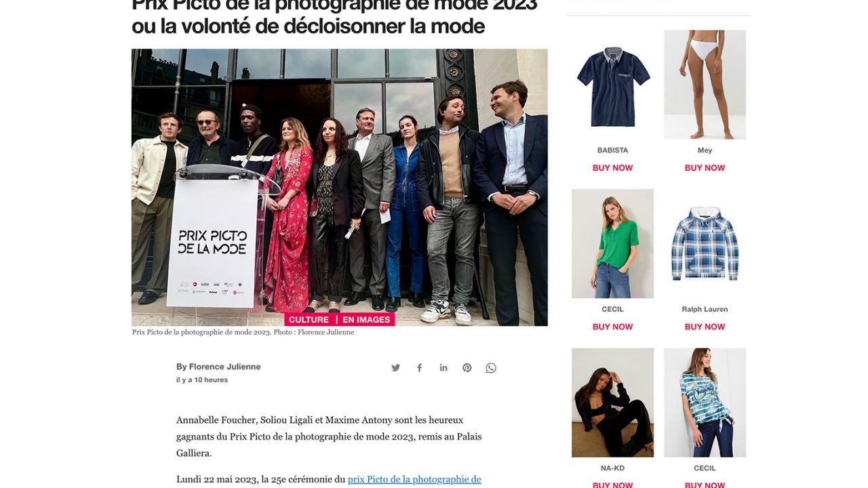Follow prix Picto de la photographie link
This screenshot has width=868, height=488.
tap(414, 479)
